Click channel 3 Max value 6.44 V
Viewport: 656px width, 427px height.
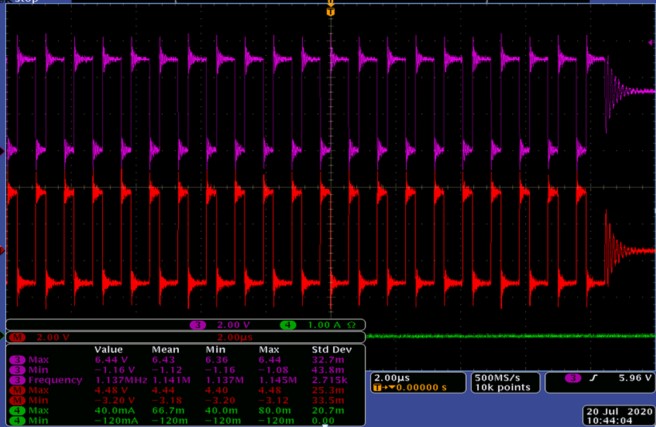coord(111,360)
